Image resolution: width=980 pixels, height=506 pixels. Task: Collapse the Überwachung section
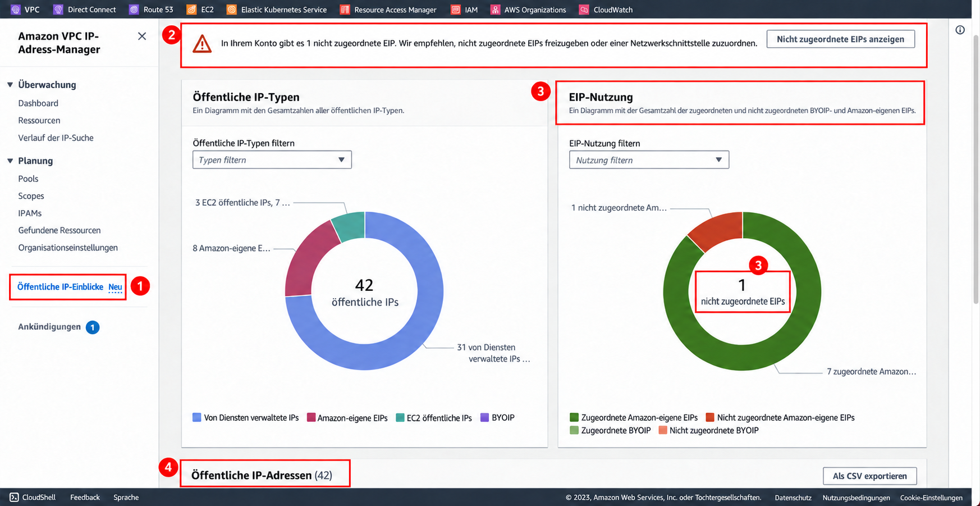pyautogui.click(x=10, y=85)
